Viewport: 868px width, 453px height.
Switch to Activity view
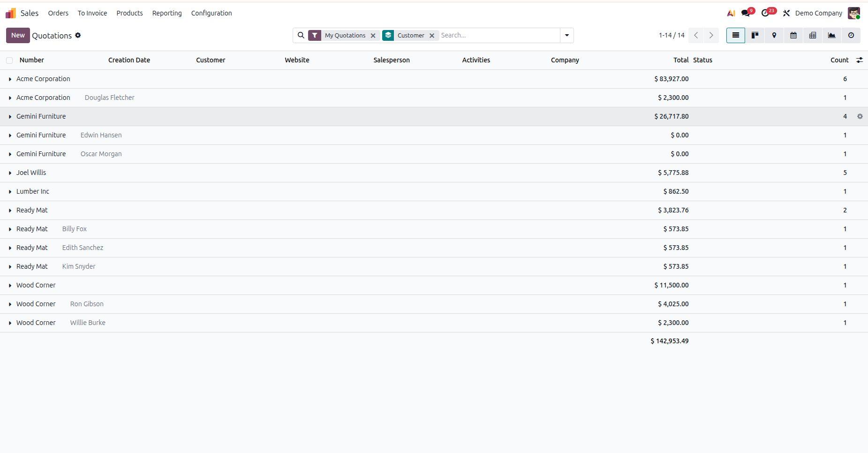pos(851,35)
